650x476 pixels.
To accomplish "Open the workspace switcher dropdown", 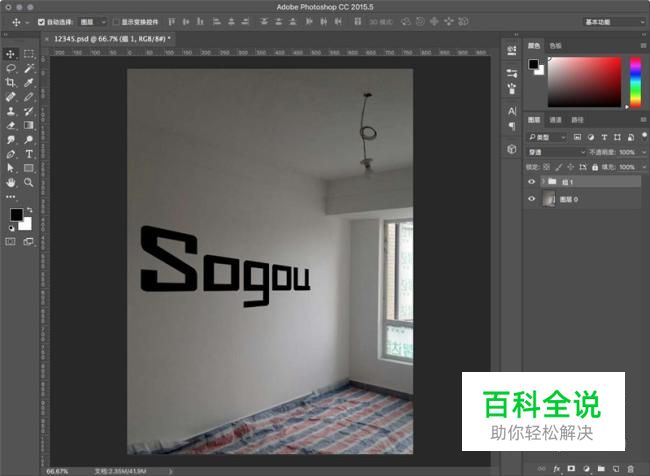I will (x=614, y=22).
